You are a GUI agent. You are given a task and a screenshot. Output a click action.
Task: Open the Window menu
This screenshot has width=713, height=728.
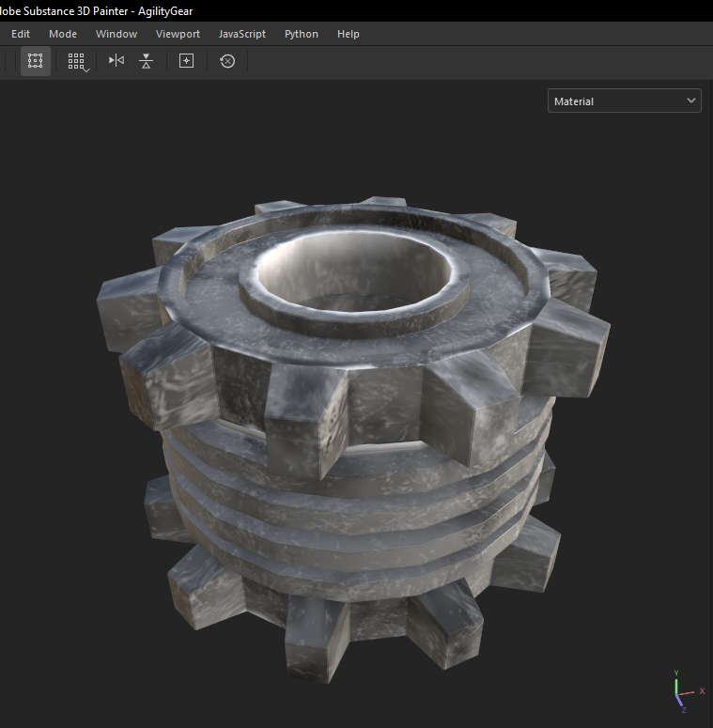coord(116,34)
